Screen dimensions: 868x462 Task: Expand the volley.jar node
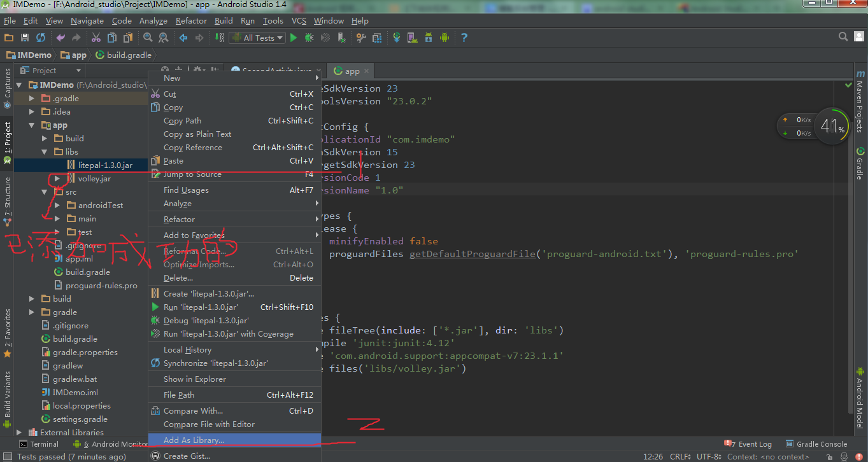[57, 179]
